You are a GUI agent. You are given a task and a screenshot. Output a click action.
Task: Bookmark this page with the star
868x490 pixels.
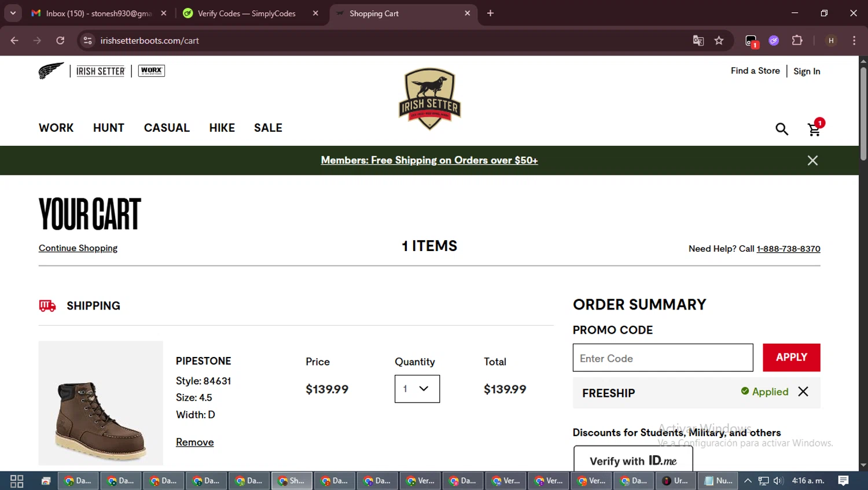click(x=719, y=40)
